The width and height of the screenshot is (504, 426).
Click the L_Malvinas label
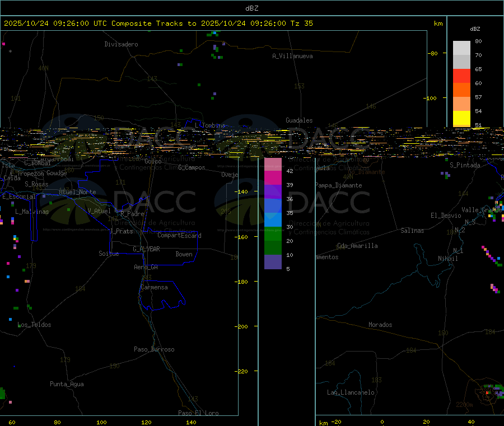click(x=32, y=212)
